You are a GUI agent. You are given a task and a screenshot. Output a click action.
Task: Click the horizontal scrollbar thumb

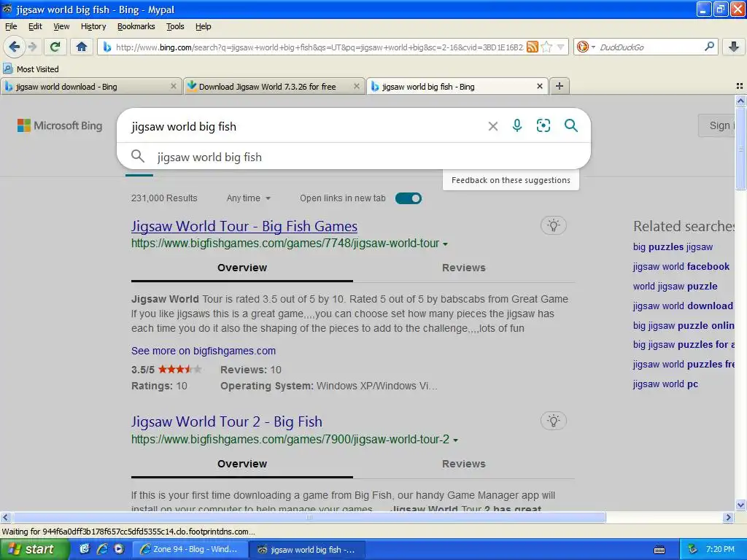click(309, 517)
